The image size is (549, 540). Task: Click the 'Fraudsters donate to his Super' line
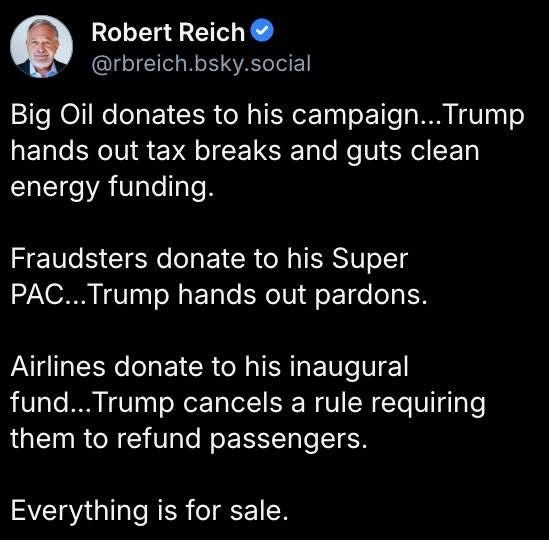point(209,259)
